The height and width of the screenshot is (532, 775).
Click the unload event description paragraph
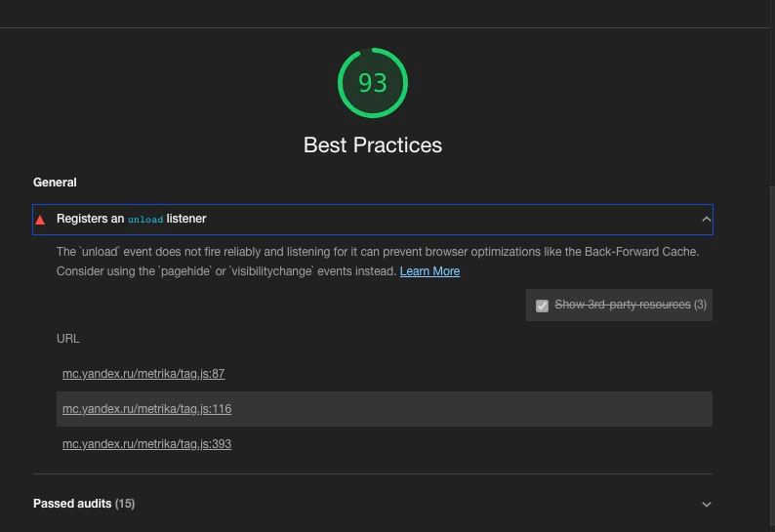click(x=378, y=262)
